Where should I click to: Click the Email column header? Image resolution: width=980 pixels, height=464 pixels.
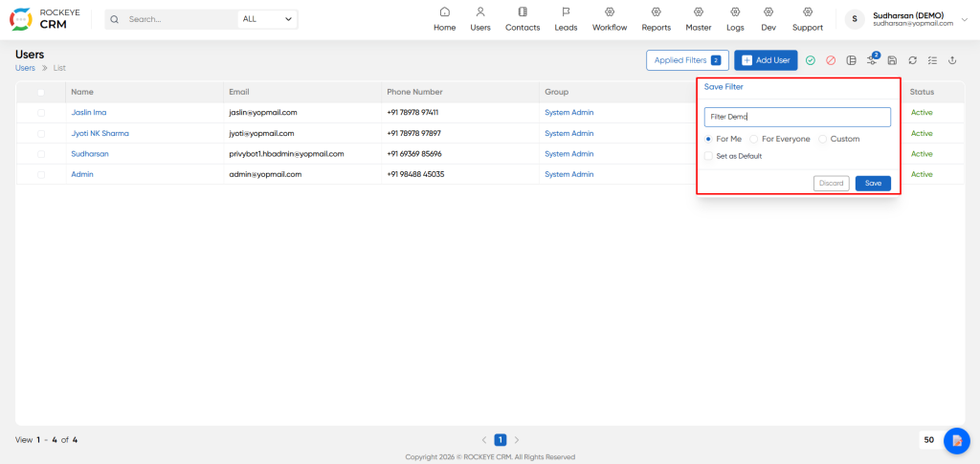pos(239,92)
